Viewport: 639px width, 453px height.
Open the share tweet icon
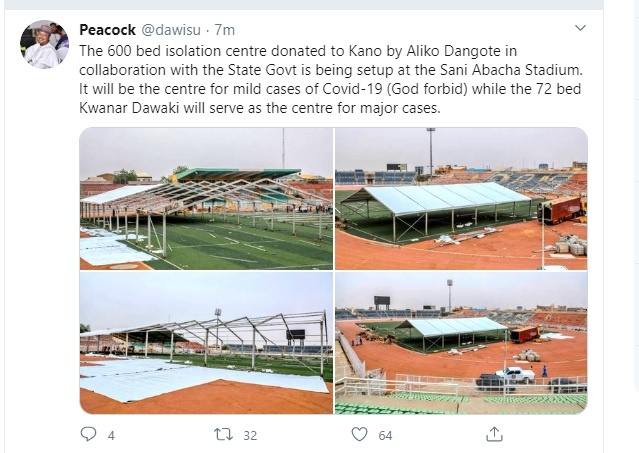(494, 434)
